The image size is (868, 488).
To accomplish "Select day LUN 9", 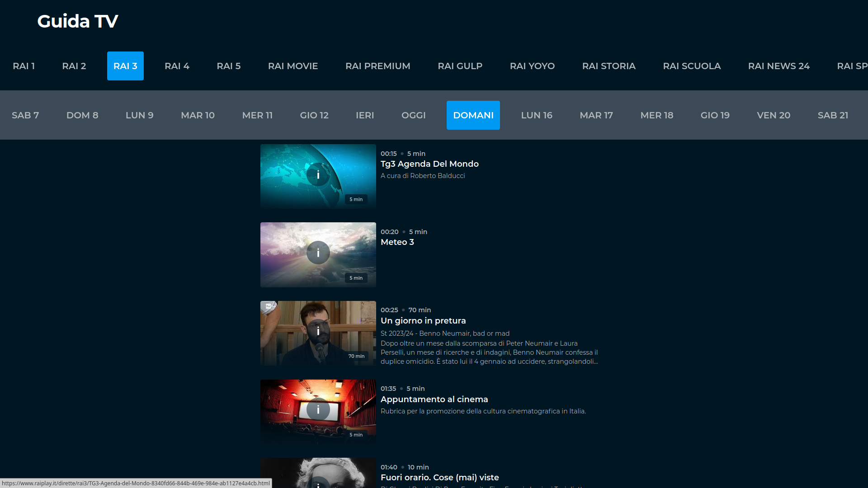I will [139, 115].
